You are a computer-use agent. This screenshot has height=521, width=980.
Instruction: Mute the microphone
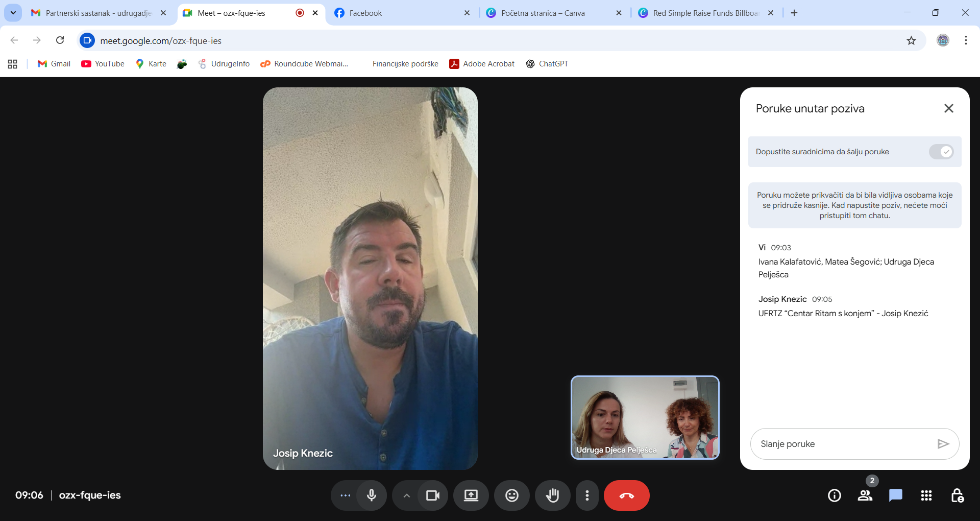pyautogui.click(x=372, y=495)
